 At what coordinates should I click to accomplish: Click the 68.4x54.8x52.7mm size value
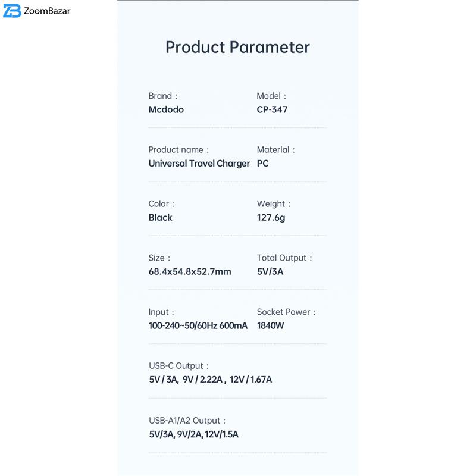point(190,272)
